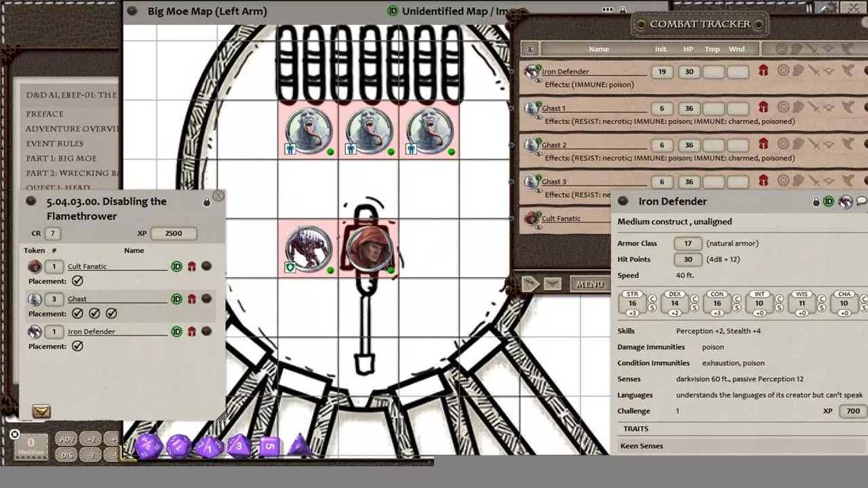868x488 pixels.
Task: Open Ghast 1 targeting icon in Combat Tracker
Action: point(783,107)
